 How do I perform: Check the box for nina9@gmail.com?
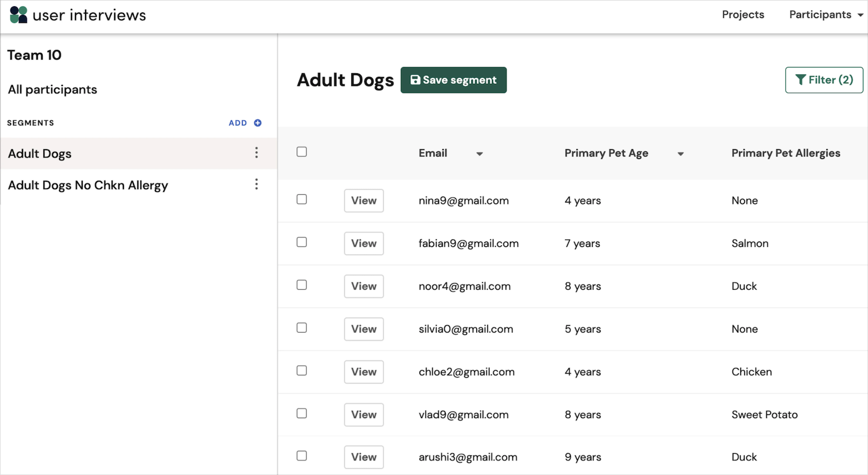(302, 199)
